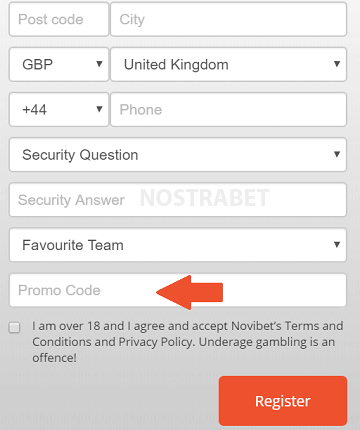Click the Terms and Conditions agreement text
Viewport: 360px width, 430px height.
coord(188,342)
